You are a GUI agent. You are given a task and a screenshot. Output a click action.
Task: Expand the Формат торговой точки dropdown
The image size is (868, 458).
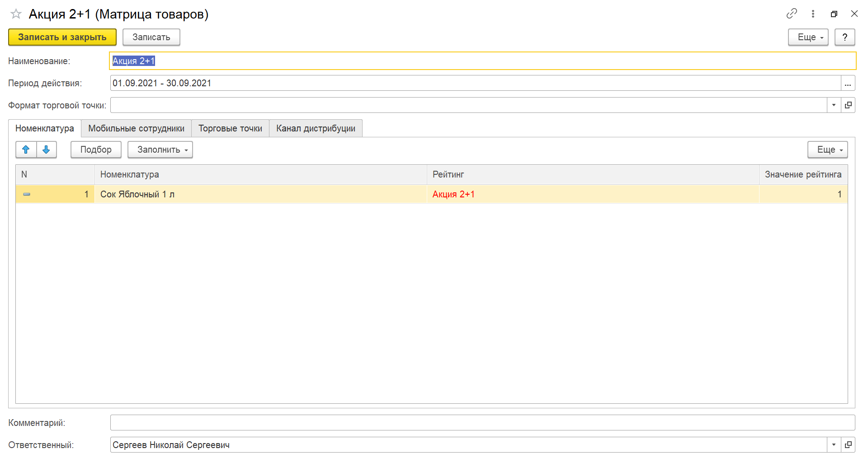coord(834,105)
